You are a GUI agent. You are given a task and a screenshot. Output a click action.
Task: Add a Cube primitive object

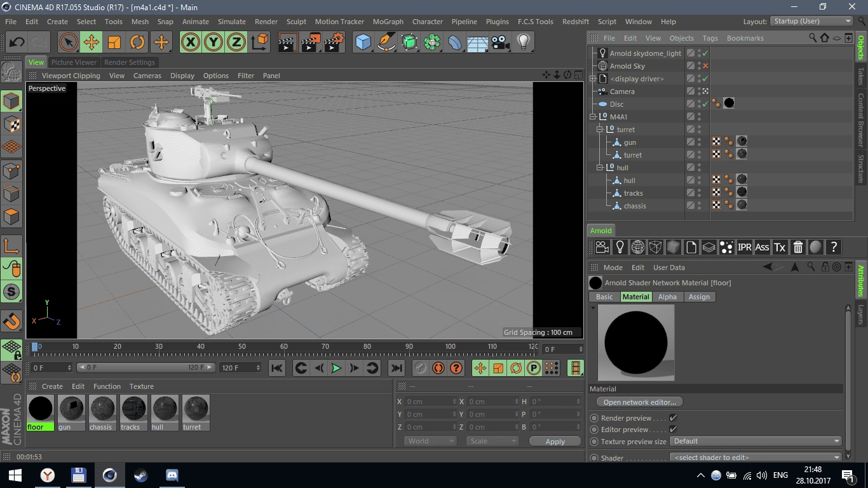pyautogui.click(x=363, y=43)
